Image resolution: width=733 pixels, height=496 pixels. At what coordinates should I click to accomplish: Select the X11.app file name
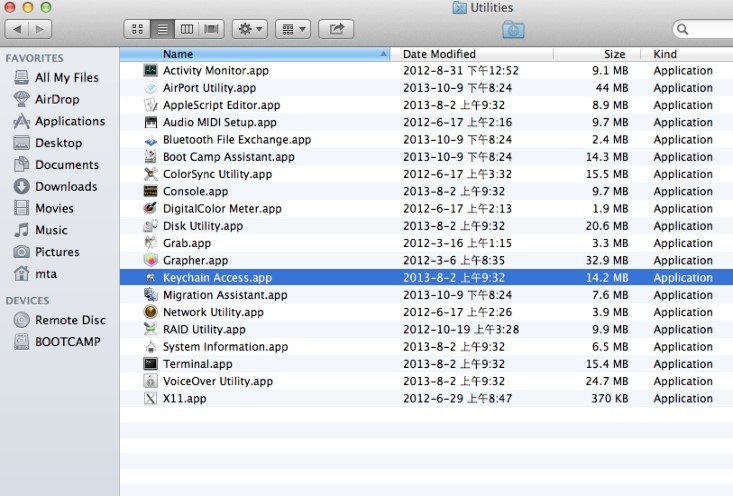(x=185, y=399)
